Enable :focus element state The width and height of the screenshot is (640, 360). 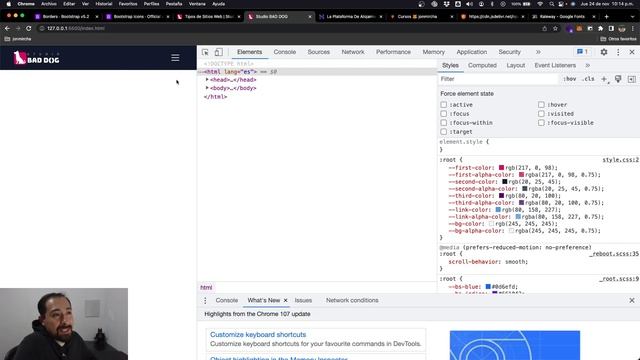(444, 114)
